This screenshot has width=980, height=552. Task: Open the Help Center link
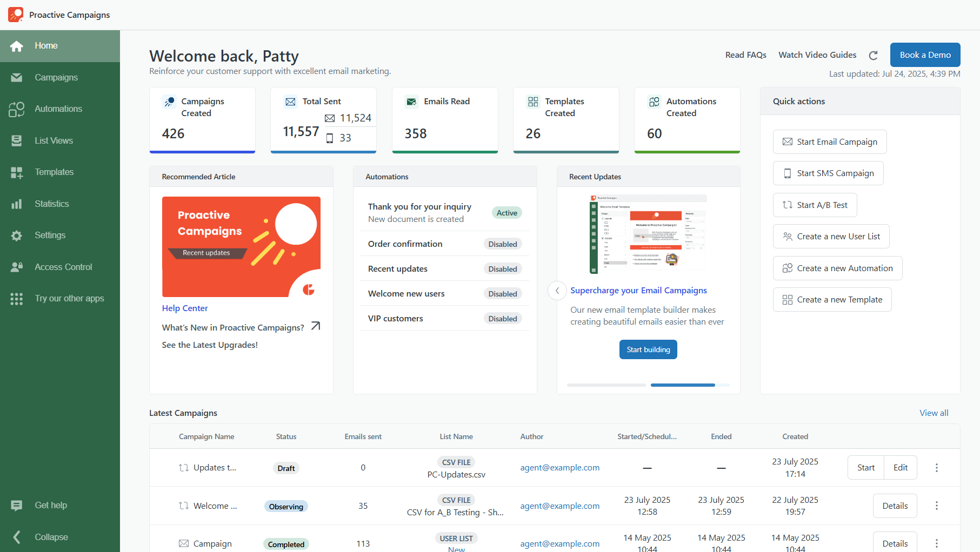point(185,308)
